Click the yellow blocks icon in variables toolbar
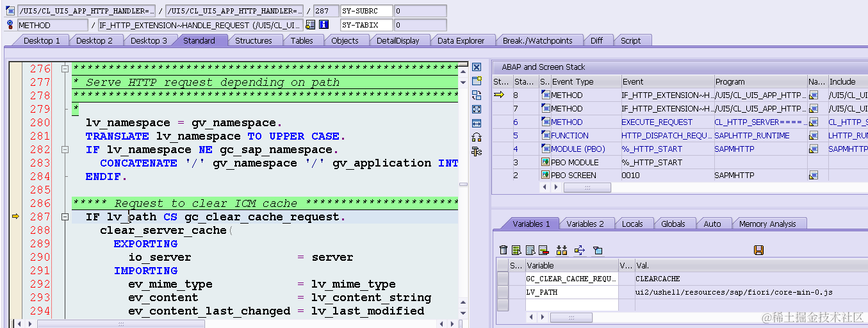The image size is (868, 328). tap(562, 250)
